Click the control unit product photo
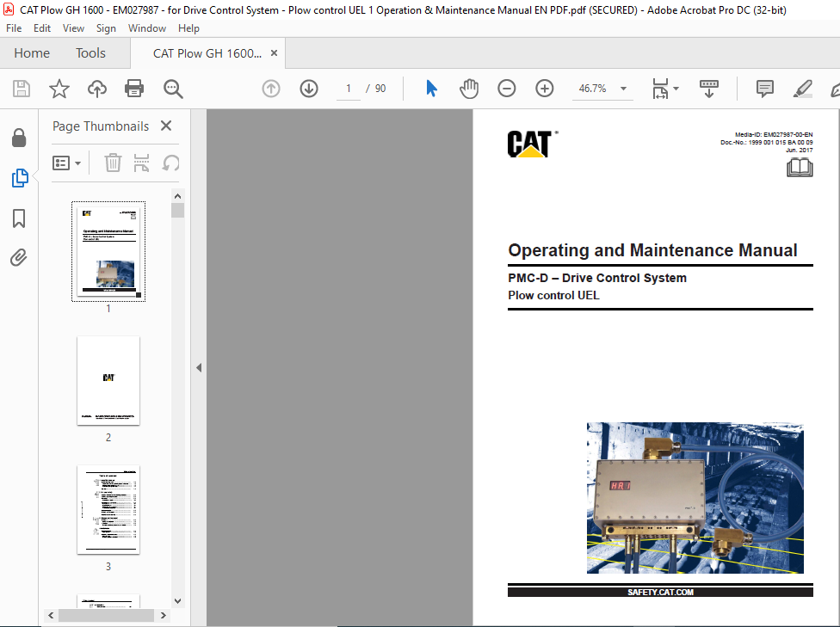840x627 pixels. [x=695, y=498]
